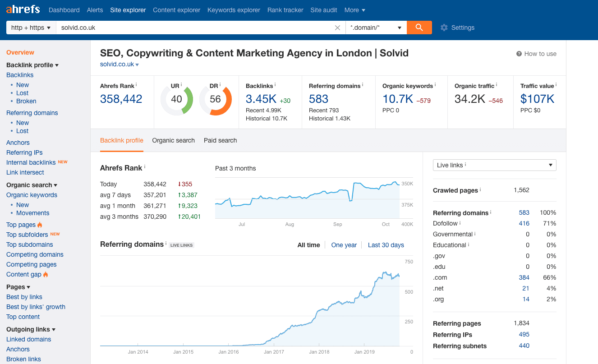
Task: Go to Content explorer
Action: 176,10
